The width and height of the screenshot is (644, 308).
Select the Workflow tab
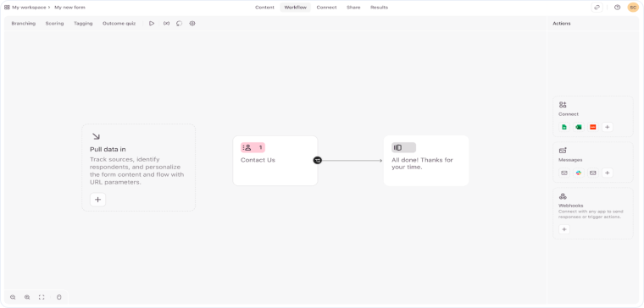(x=295, y=8)
